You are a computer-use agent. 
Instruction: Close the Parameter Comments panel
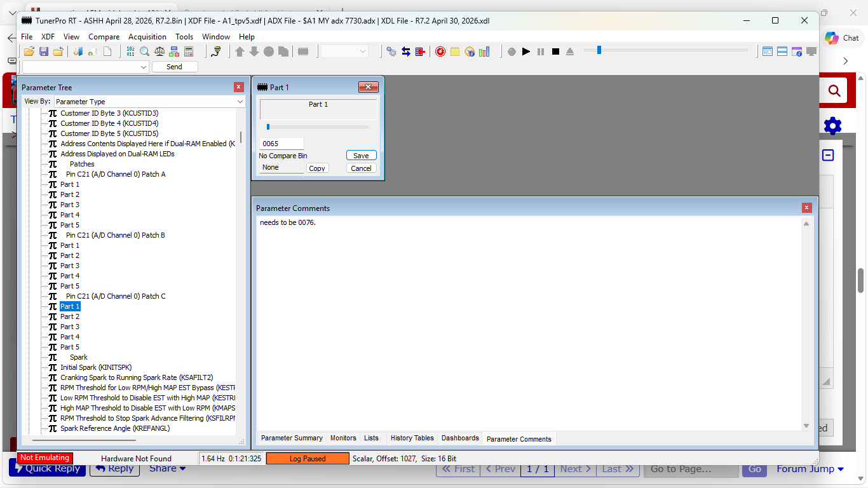pyautogui.click(x=806, y=208)
